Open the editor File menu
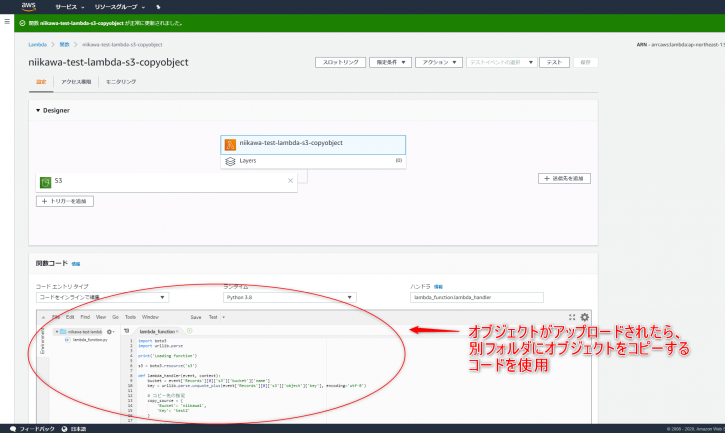This screenshot has height=433, width=725. pyautogui.click(x=56, y=317)
